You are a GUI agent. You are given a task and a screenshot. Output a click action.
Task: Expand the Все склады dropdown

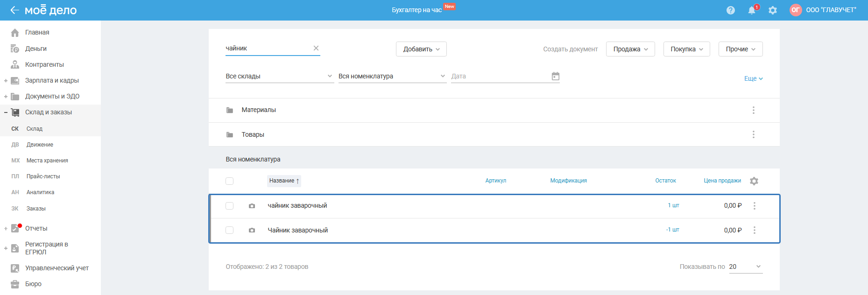(x=279, y=76)
